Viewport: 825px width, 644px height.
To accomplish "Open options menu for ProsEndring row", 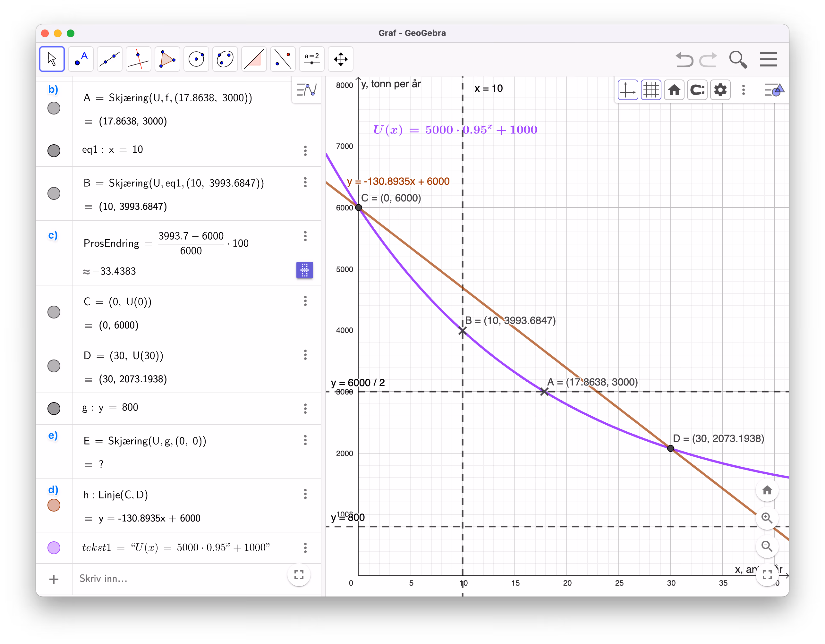I will (x=305, y=236).
